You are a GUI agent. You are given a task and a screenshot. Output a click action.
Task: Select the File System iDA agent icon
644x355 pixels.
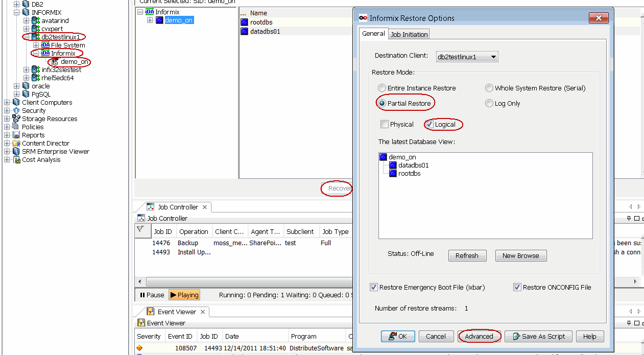45,45
